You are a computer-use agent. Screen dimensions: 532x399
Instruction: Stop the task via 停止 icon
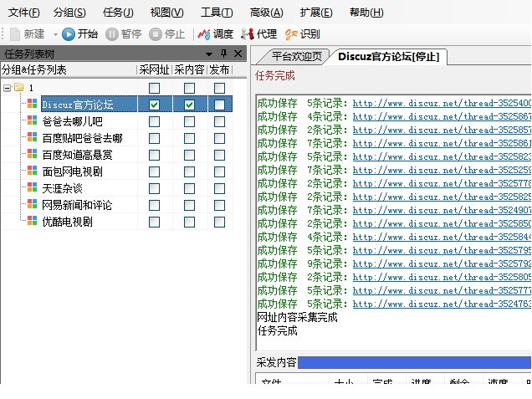156,34
